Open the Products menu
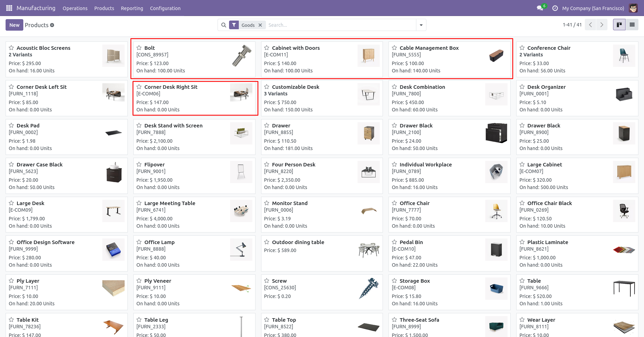The width and height of the screenshot is (644, 337). coord(104,8)
